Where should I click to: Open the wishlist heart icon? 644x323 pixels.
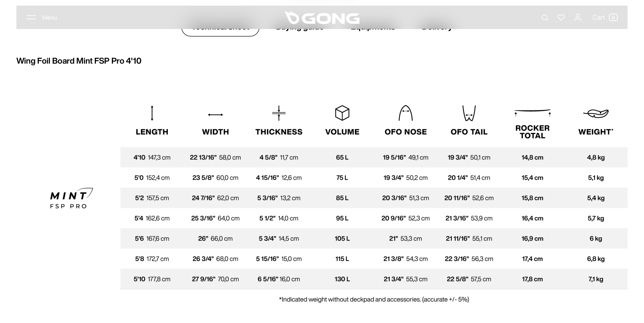pyautogui.click(x=561, y=18)
